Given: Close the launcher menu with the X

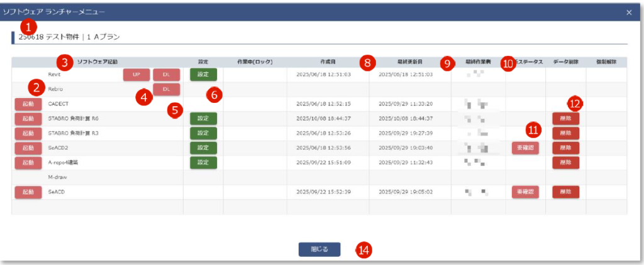Looking at the screenshot, I should coord(630,12).
